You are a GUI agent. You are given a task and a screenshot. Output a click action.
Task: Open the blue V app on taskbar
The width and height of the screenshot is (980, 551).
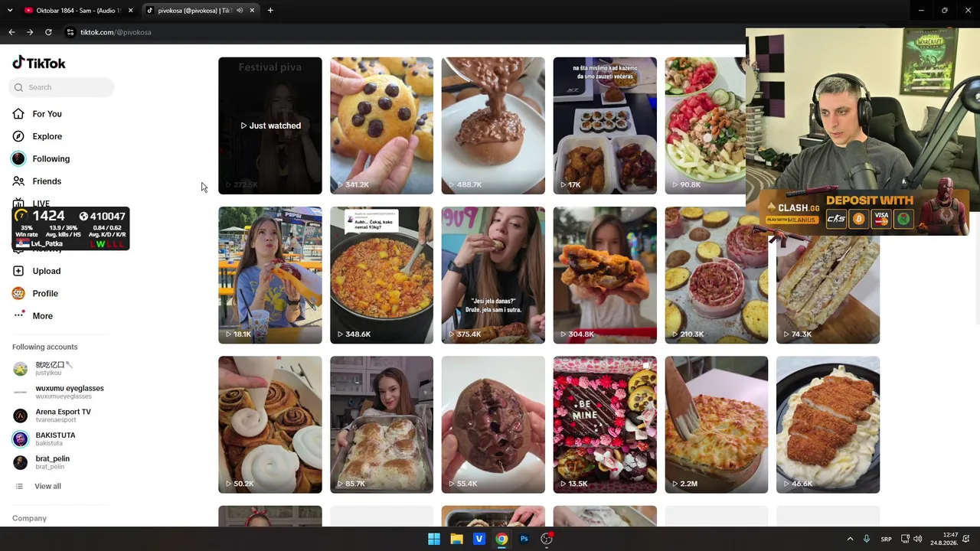(479, 539)
